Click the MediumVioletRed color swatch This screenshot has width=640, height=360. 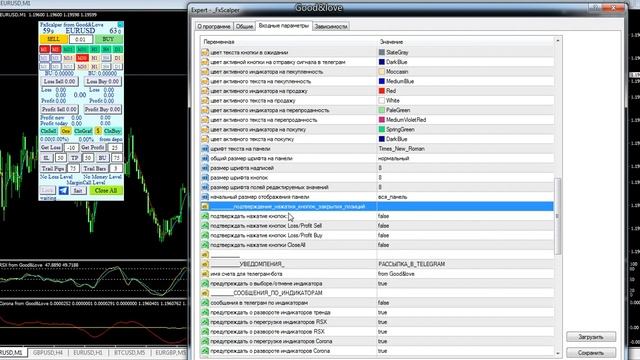click(382, 120)
